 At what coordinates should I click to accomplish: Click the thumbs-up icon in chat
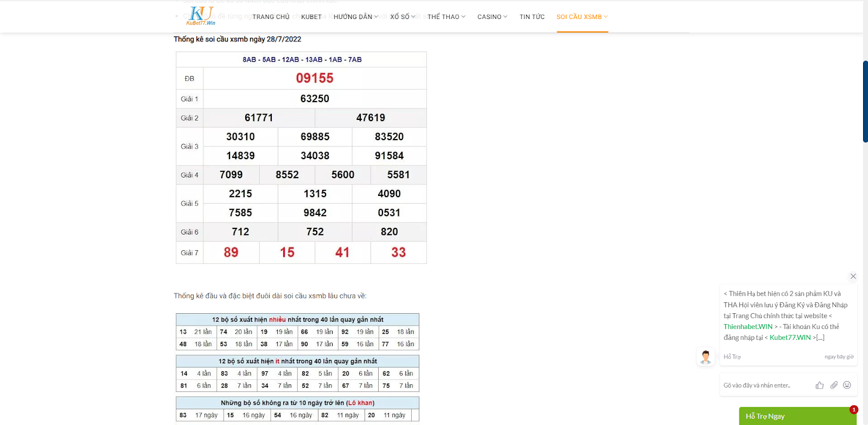tap(820, 385)
